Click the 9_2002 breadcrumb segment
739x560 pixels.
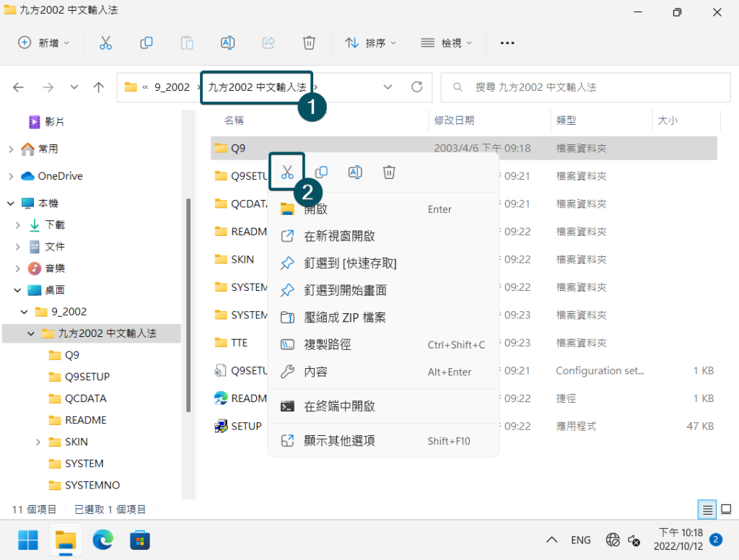coord(172,87)
